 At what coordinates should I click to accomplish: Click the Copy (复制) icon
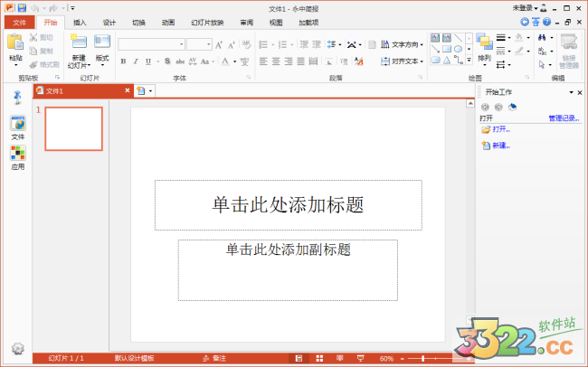coord(33,51)
